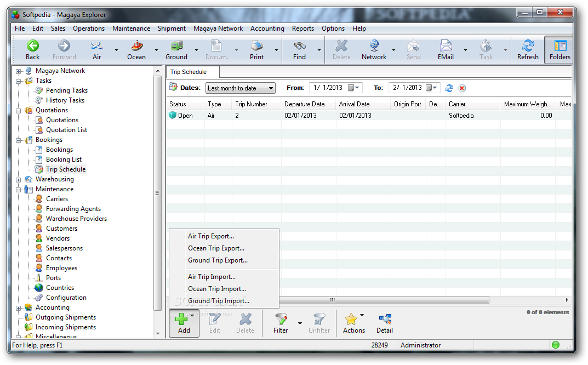Open the Air toolbar dropdown arrow

pyautogui.click(x=116, y=49)
